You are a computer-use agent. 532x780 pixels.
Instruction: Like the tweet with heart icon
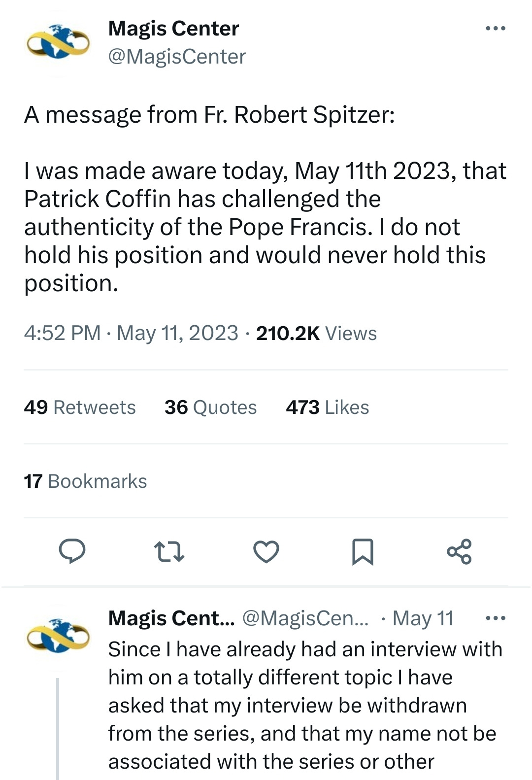(266, 551)
